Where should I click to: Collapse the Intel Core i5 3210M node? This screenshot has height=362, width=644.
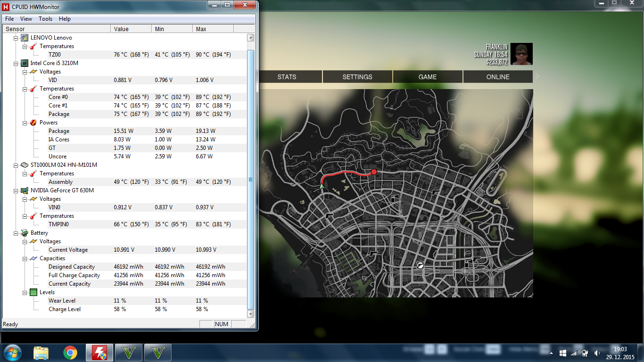point(16,63)
